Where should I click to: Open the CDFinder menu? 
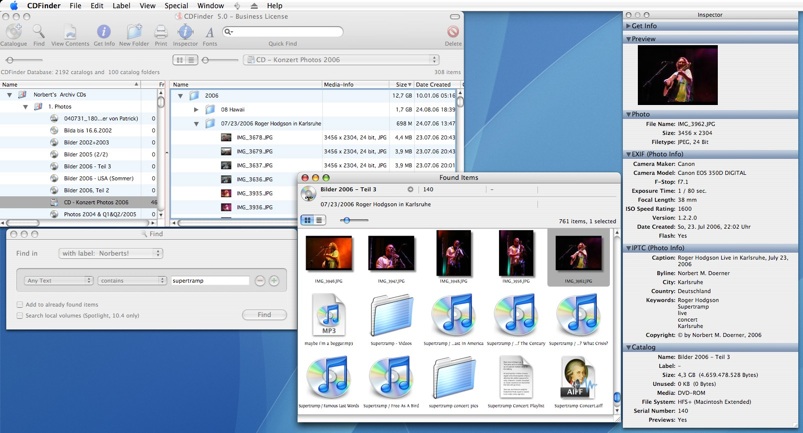point(44,6)
